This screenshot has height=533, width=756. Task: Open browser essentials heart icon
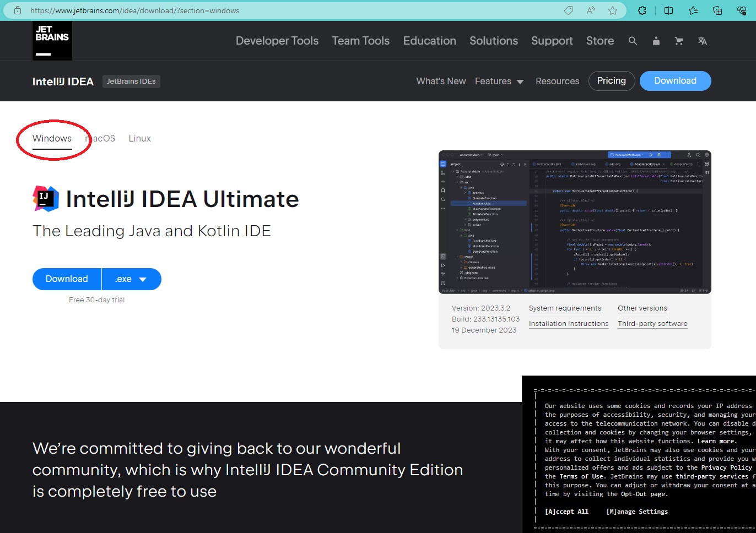pyautogui.click(x=742, y=10)
